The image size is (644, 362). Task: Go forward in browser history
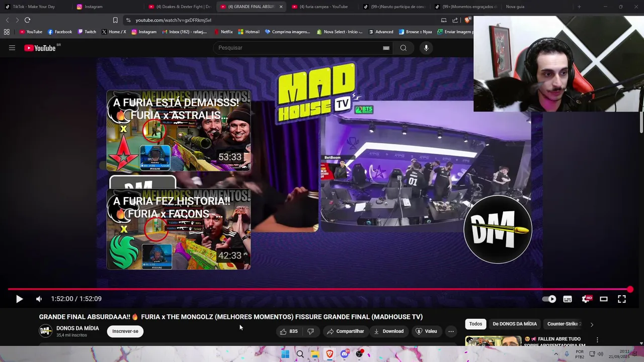pos(17,20)
